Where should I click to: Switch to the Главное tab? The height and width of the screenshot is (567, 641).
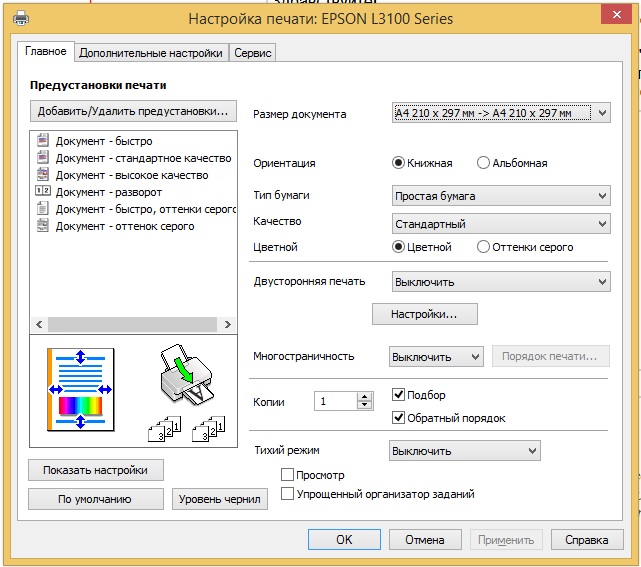[46, 51]
